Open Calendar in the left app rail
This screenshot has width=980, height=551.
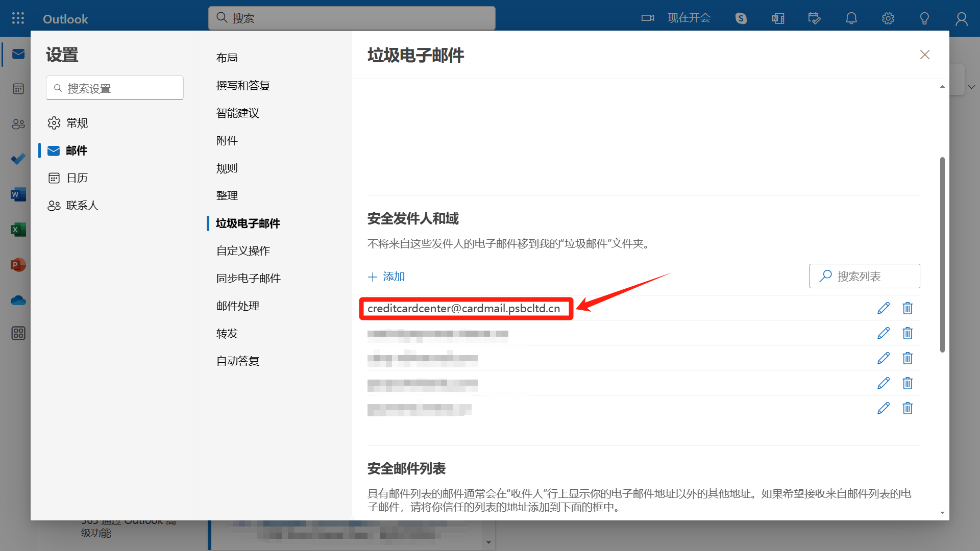click(x=18, y=89)
